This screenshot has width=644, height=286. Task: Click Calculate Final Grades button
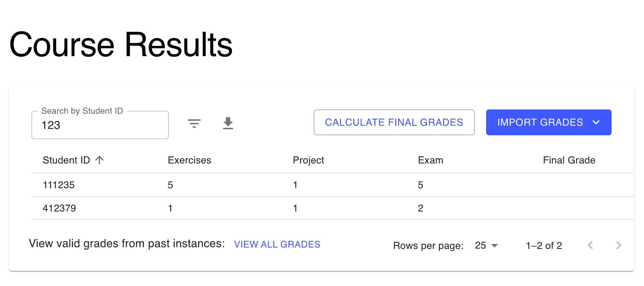pos(394,123)
